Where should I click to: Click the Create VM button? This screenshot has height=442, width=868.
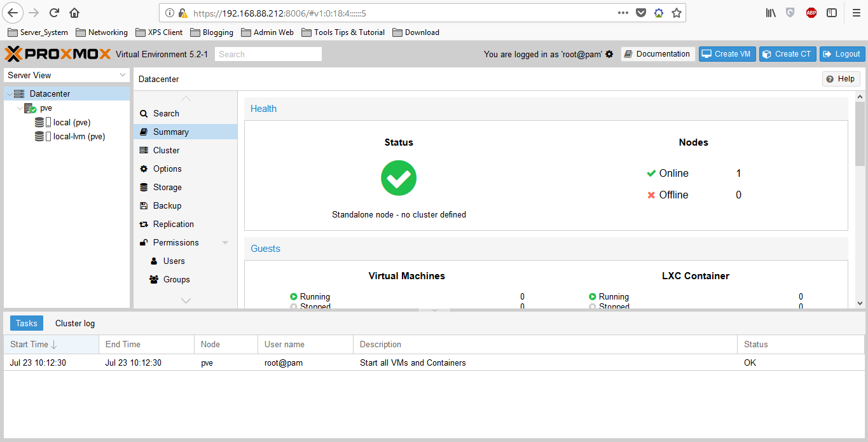[727, 54]
